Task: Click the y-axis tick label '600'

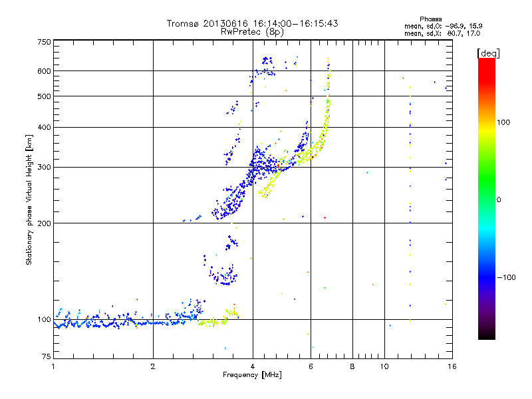Action: pyautogui.click(x=44, y=71)
